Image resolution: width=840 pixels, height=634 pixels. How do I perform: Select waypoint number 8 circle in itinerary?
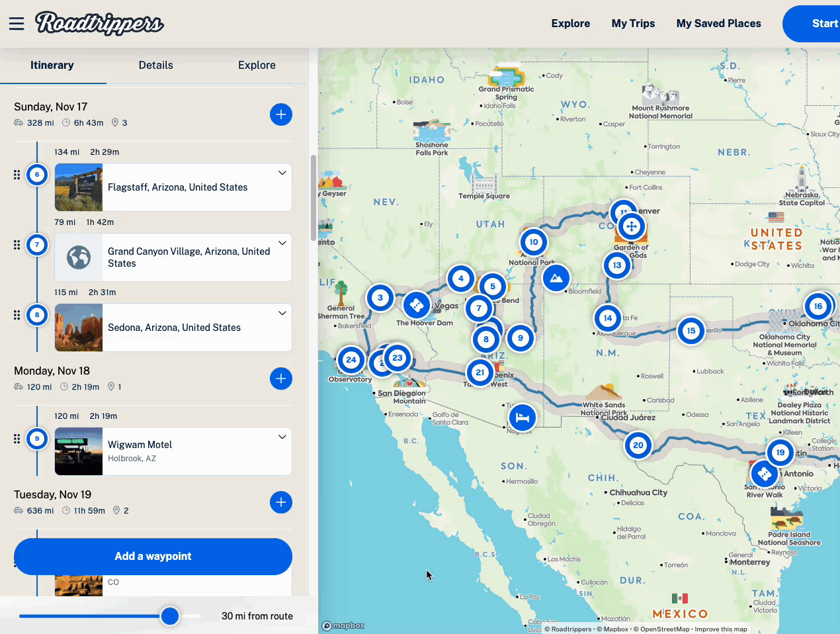[37, 315]
